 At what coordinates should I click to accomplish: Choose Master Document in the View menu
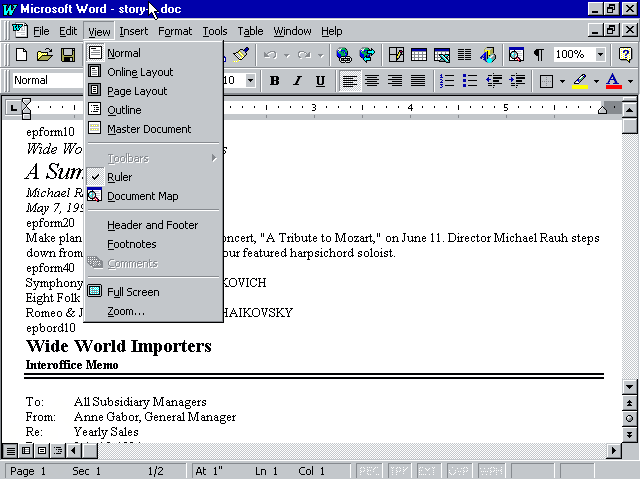pyautogui.click(x=153, y=129)
